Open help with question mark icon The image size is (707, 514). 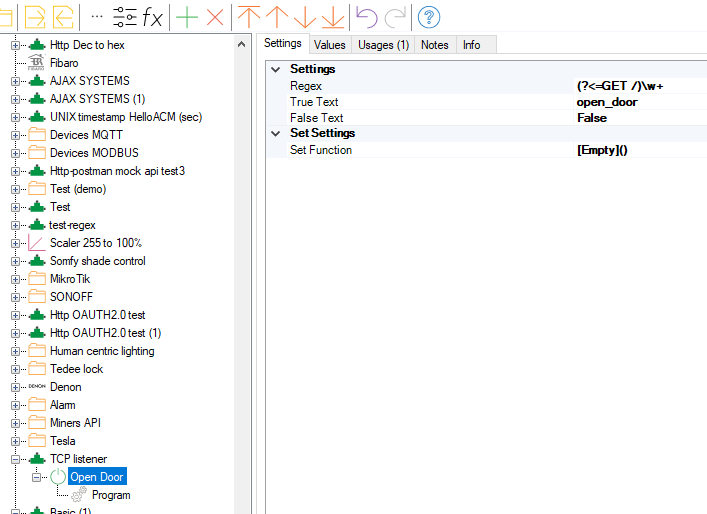[x=429, y=16]
